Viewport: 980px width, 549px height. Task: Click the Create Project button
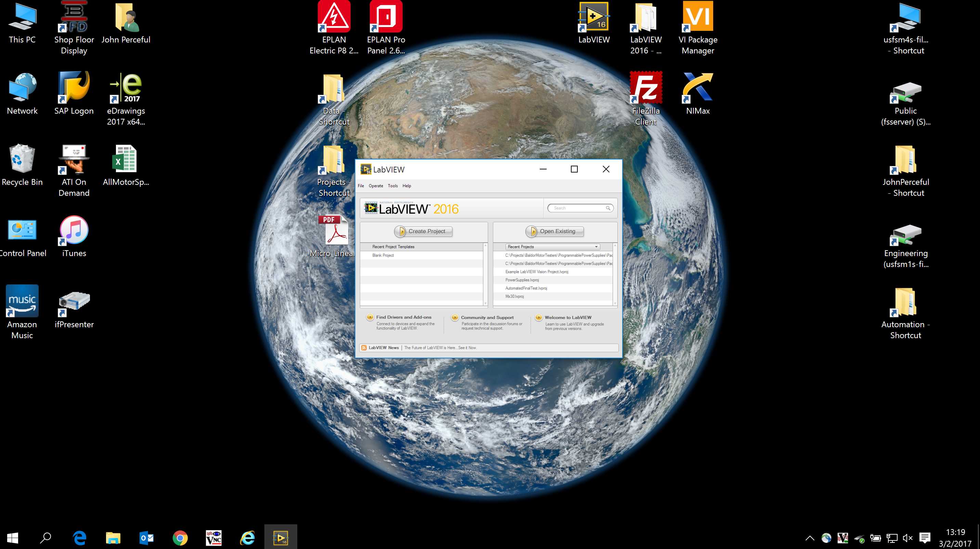(423, 231)
